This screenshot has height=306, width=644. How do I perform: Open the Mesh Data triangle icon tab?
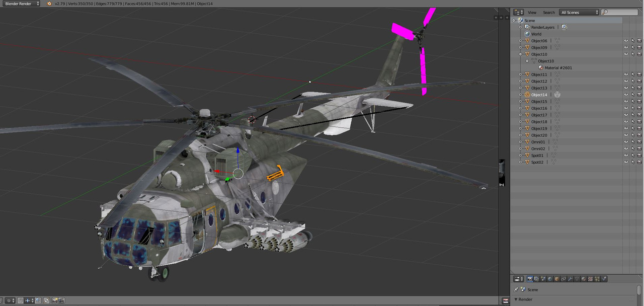click(x=577, y=279)
